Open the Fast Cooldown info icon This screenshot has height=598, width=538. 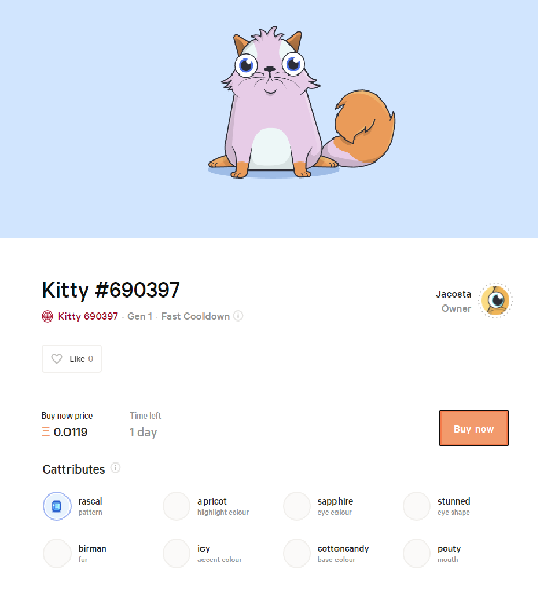pos(238,316)
